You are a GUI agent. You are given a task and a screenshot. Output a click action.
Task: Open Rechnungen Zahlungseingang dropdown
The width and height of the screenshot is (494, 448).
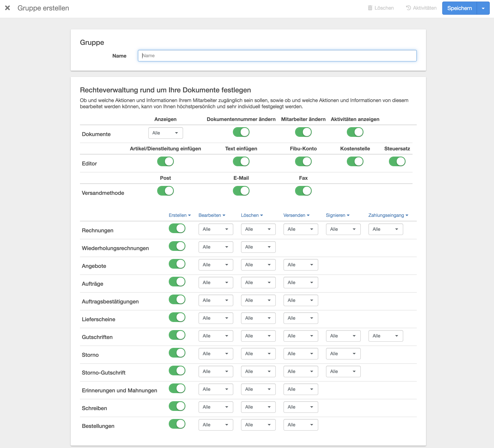385,229
